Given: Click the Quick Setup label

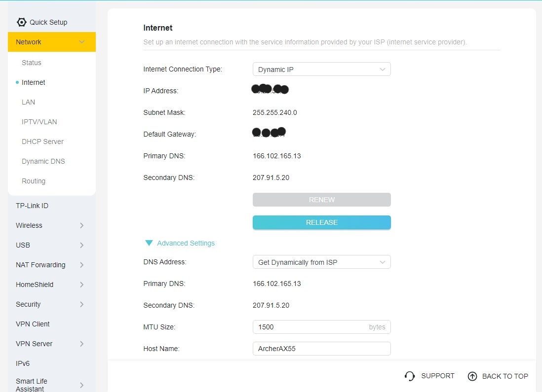Looking at the screenshot, I should (48, 22).
